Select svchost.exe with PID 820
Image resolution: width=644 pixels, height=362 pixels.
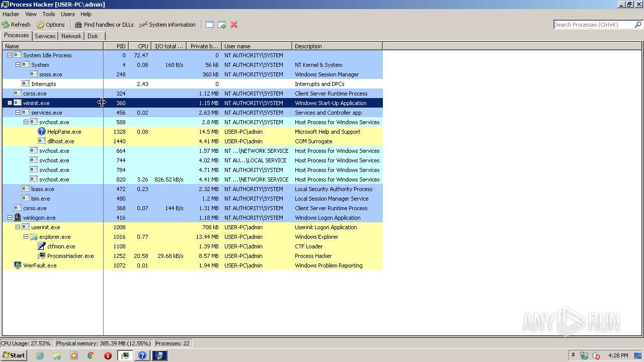[x=193, y=179]
